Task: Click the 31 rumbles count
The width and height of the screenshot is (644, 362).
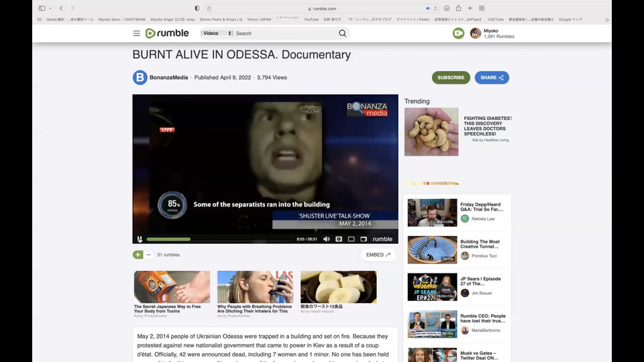Action: point(168,255)
